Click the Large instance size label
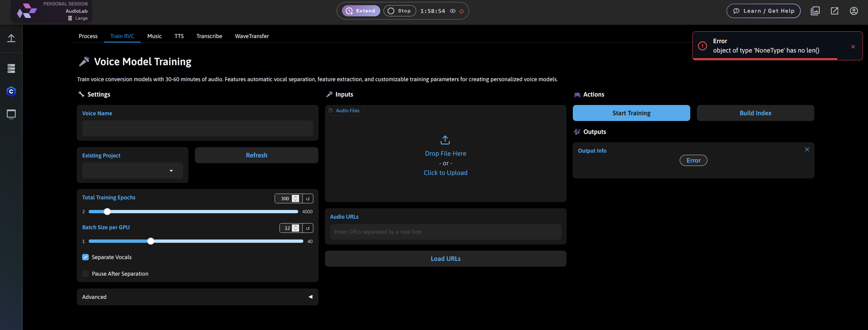Screen dimensions: 868x330 (81, 18)
